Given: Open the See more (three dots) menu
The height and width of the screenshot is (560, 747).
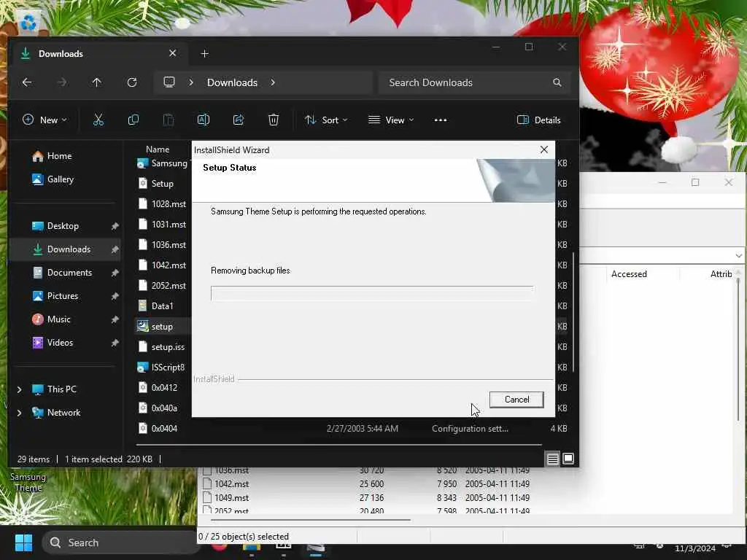Looking at the screenshot, I should coord(441,120).
